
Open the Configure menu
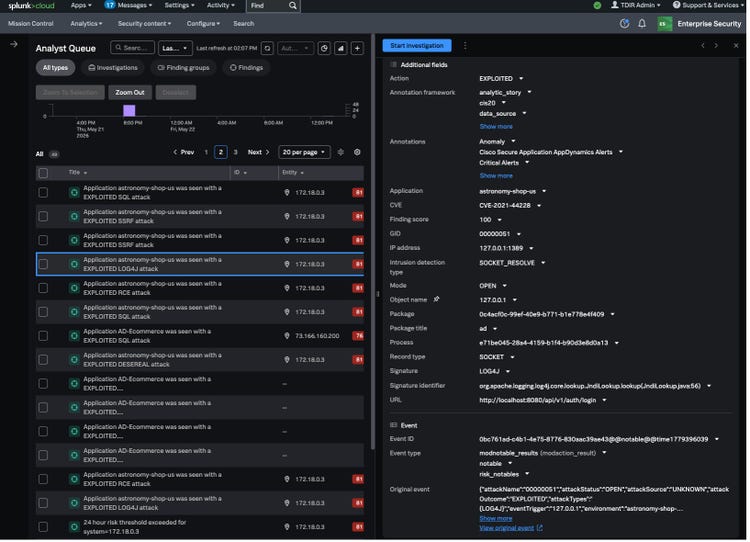204,23
